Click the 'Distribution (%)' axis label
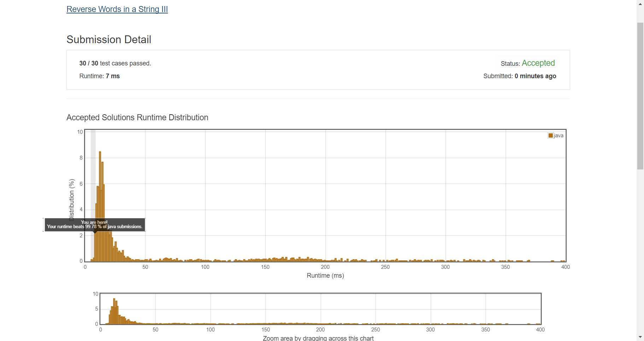 pyautogui.click(x=72, y=200)
